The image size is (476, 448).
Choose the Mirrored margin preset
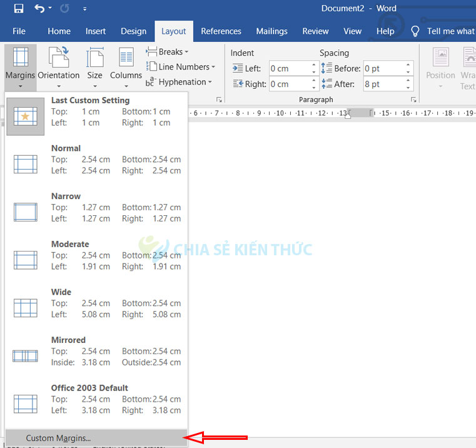96,356
